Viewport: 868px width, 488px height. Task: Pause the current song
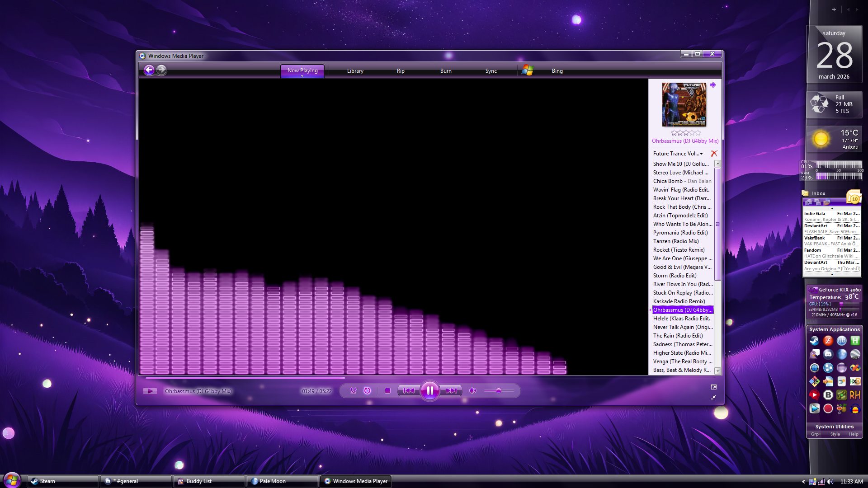[430, 390]
